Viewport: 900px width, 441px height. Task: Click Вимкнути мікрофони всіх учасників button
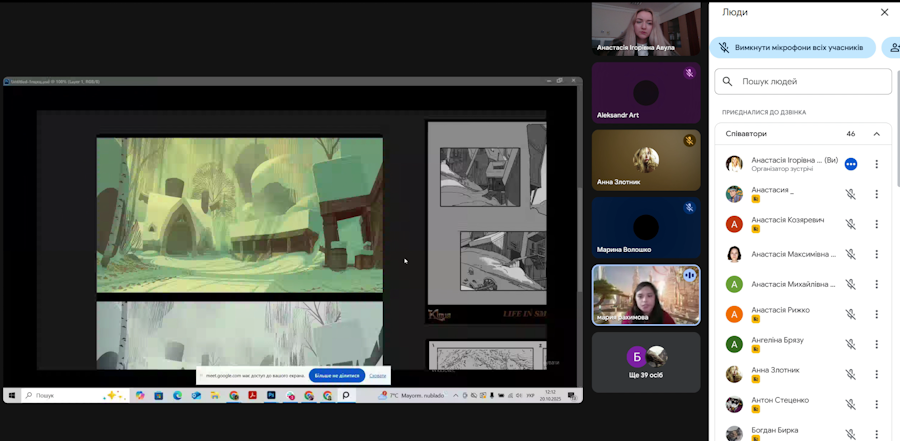(x=793, y=47)
